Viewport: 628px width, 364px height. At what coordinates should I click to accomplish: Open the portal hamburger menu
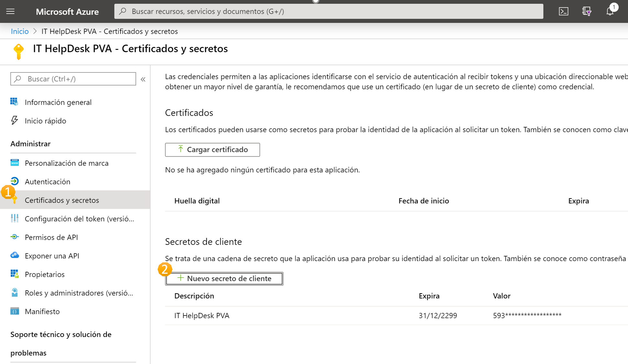tap(10, 11)
